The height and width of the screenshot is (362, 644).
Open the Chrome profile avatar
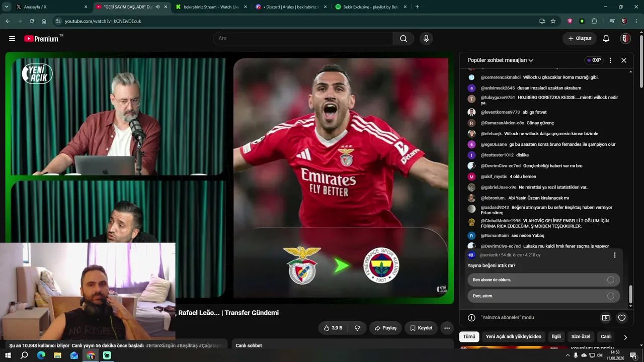[x=624, y=21]
